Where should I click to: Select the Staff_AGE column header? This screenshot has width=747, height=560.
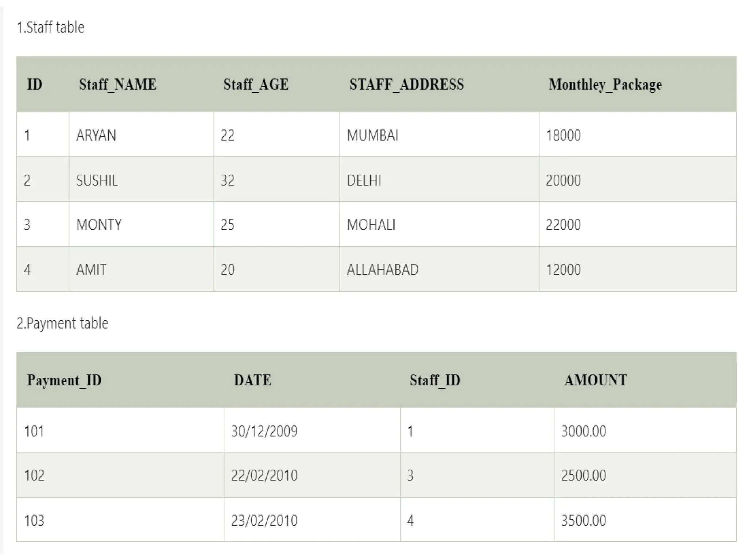tap(256, 84)
